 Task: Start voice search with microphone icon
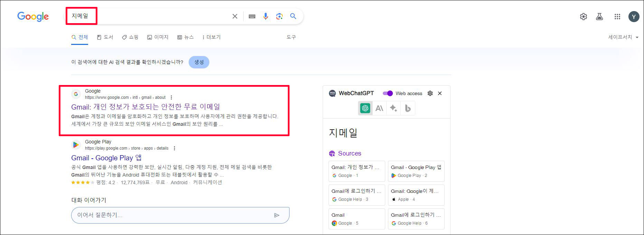coord(265,16)
